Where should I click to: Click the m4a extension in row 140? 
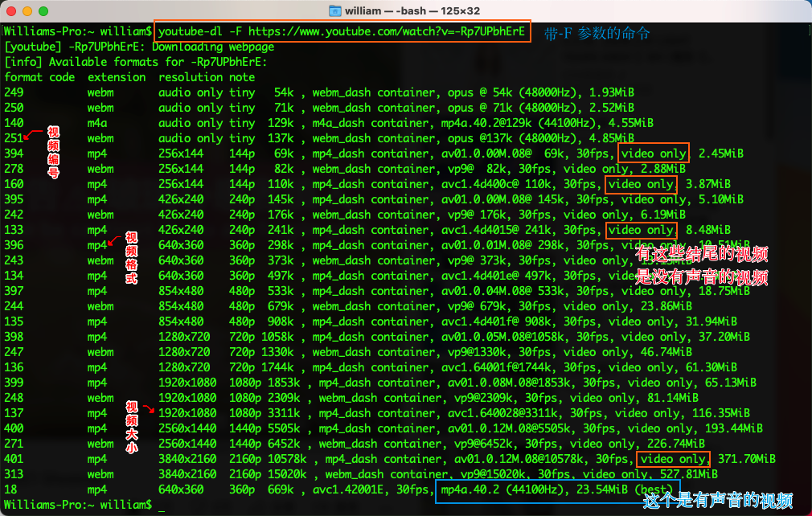[97, 123]
